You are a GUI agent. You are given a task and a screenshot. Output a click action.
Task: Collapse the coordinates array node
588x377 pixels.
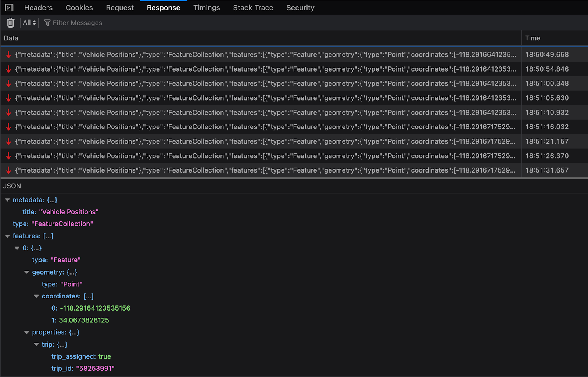(x=36, y=296)
